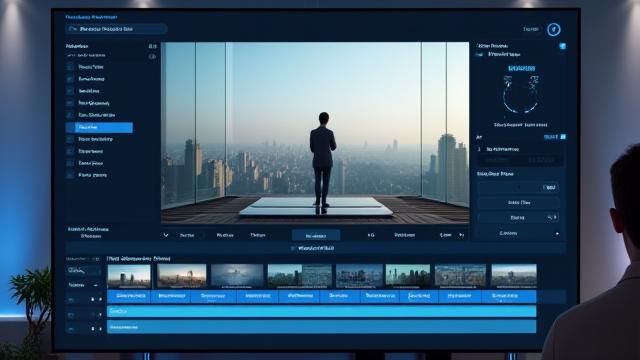Toggle the blue checkbox atop the right panel
Image resolution: width=640 pixels, height=360 pixels.
point(562,46)
